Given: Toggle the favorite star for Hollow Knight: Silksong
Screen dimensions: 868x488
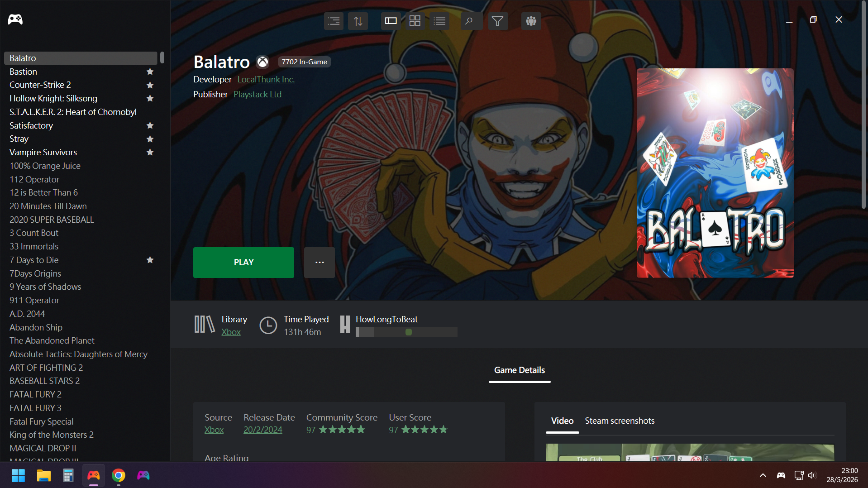Looking at the screenshot, I should point(150,98).
